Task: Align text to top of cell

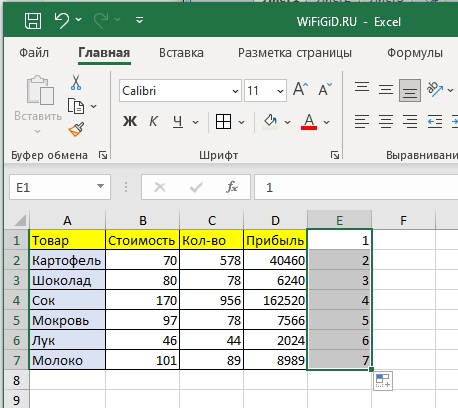Action: [x=362, y=87]
